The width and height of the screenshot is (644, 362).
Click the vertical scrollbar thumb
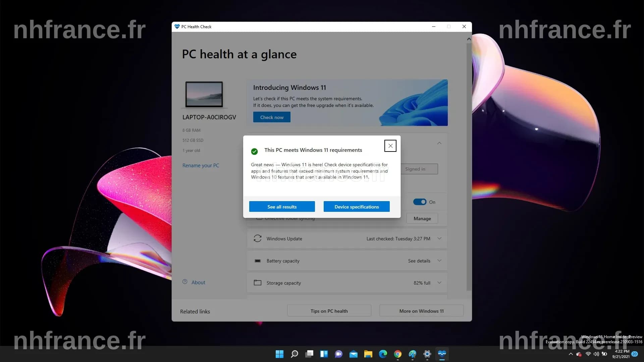[x=469, y=167]
